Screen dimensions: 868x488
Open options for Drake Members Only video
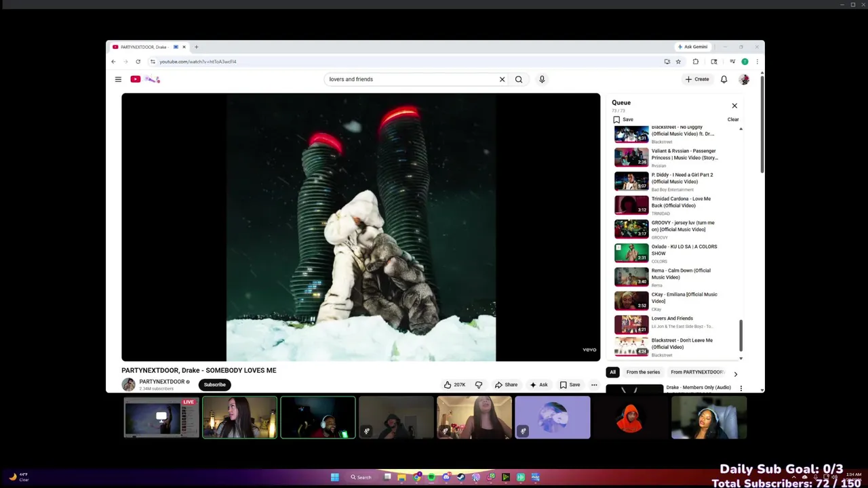point(741,388)
